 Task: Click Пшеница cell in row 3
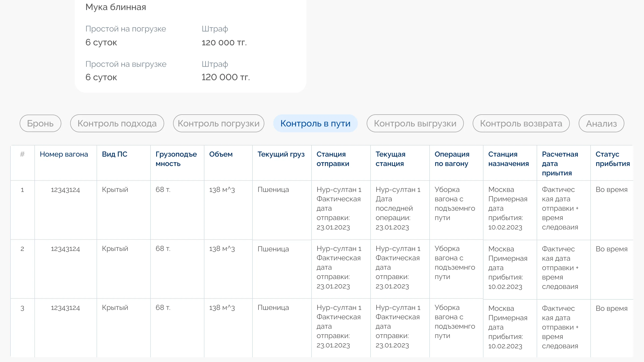click(273, 308)
